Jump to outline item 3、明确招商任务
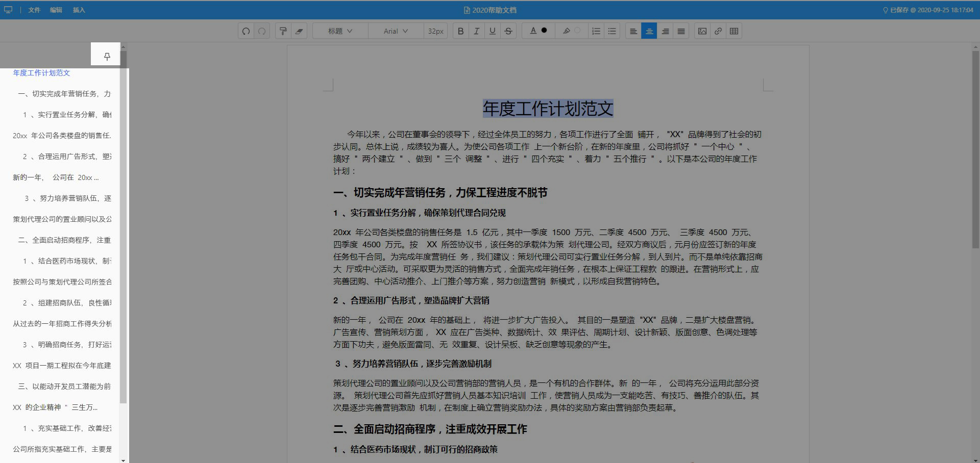This screenshot has width=980, height=463. coord(67,345)
